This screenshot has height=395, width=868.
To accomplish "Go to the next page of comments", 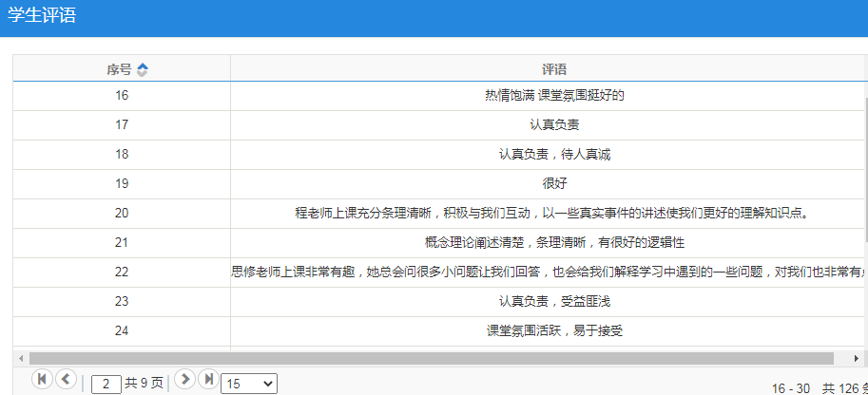I will point(185,379).
